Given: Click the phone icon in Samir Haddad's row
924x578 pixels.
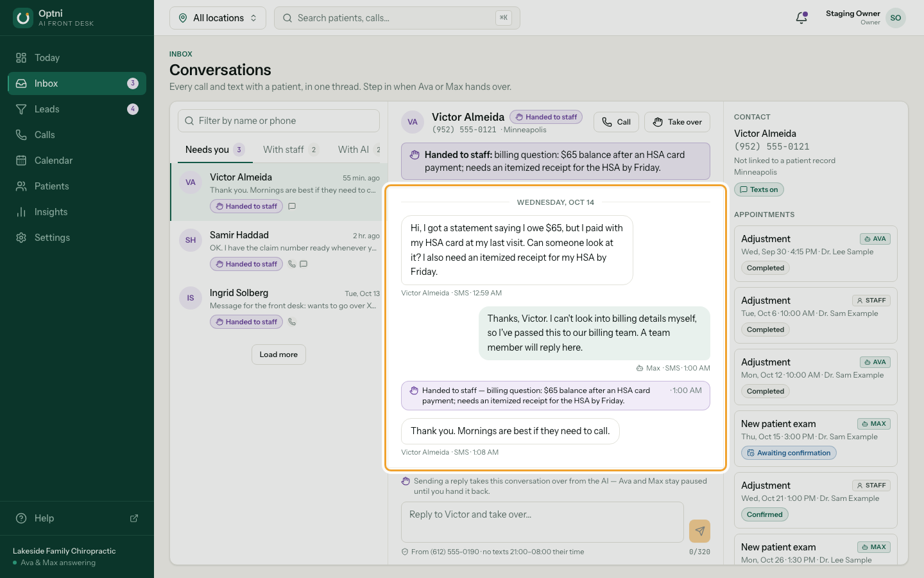Looking at the screenshot, I should 292,264.
